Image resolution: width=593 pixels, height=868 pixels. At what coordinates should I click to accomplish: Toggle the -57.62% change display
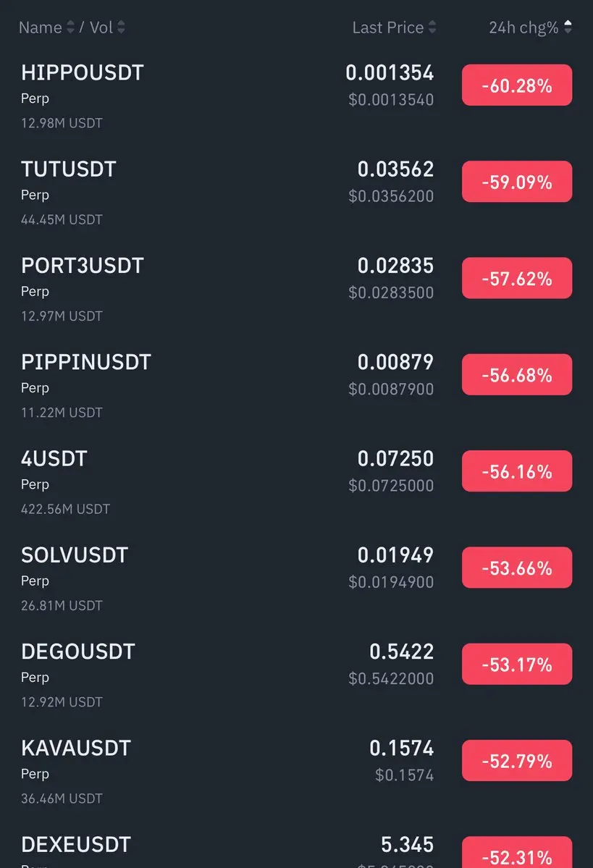click(x=517, y=279)
